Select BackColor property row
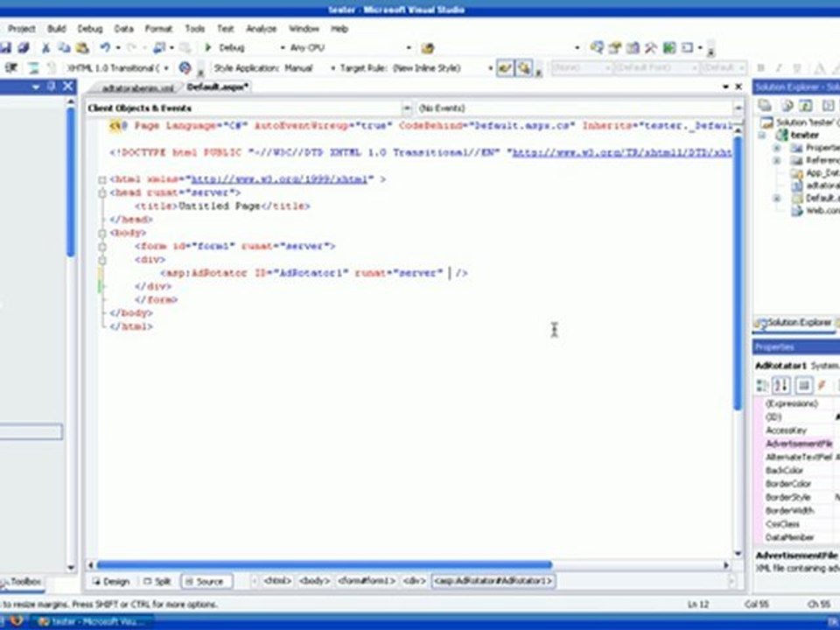This screenshot has height=630, width=840. [798, 471]
